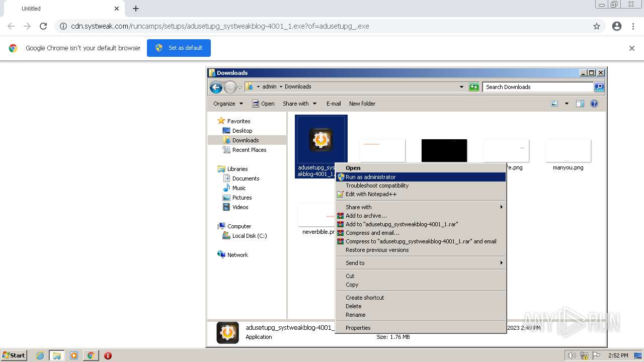Create a New folder
This screenshot has width=644, height=362.
tap(362, 104)
